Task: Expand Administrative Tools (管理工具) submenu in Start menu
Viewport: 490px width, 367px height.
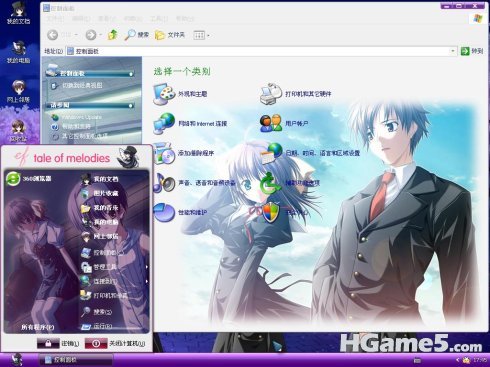Action: [114, 267]
